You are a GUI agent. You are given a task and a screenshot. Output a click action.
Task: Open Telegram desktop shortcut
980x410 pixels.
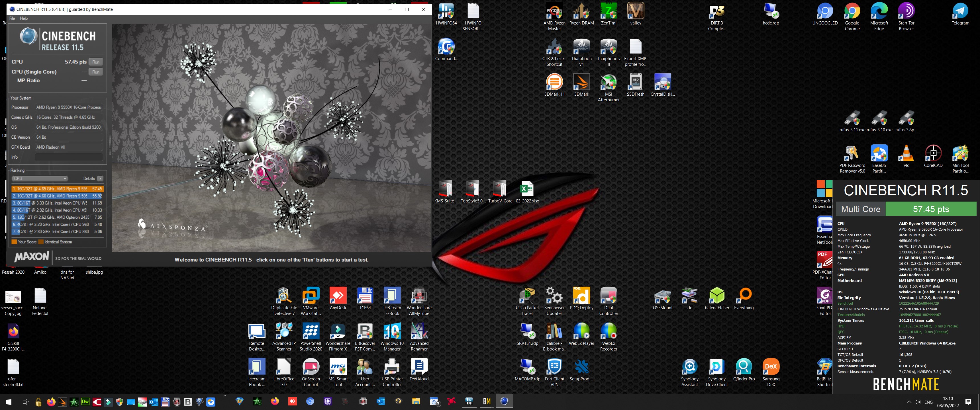click(960, 15)
